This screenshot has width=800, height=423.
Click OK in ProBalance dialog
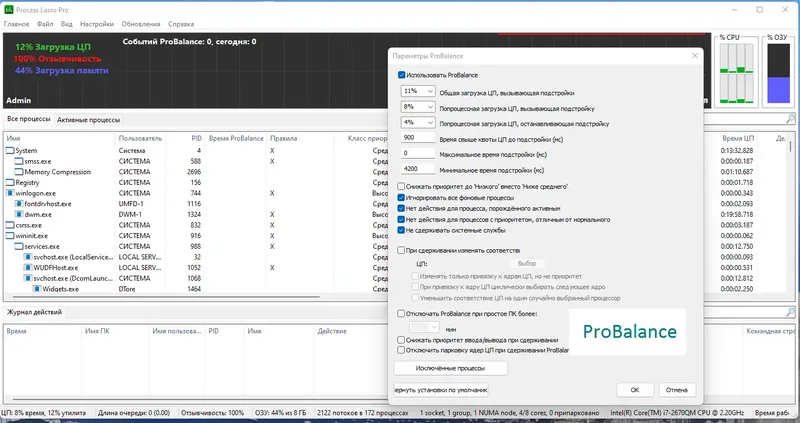click(635, 390)
